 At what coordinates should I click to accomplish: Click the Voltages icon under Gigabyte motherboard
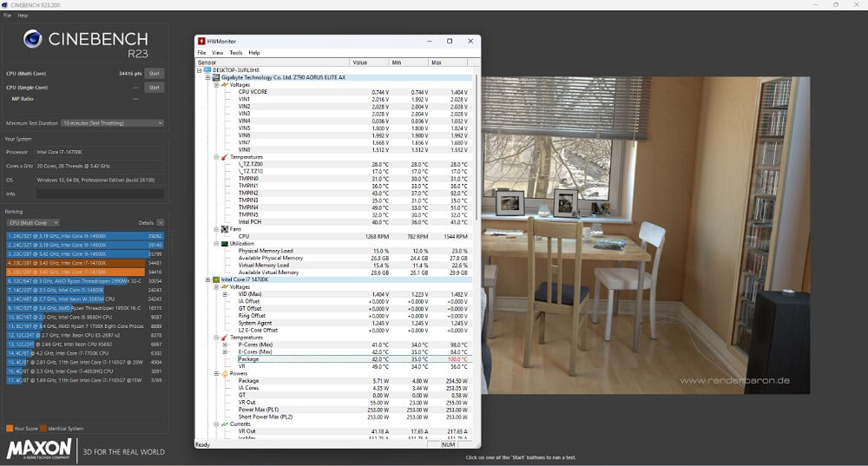[224, 84]
